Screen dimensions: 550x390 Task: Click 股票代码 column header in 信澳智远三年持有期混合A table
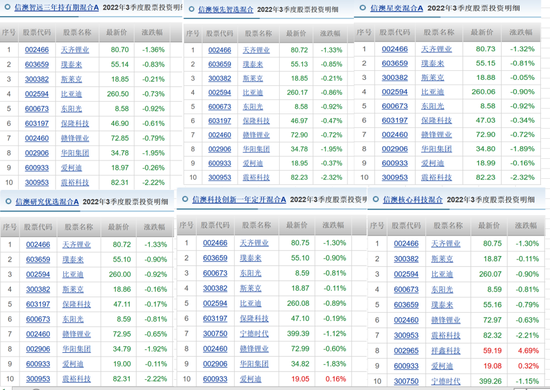[x=37, y=32]
